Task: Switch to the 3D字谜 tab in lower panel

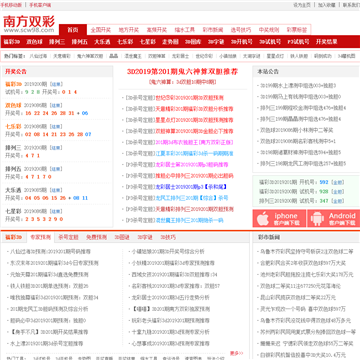Action: (145, 237)
